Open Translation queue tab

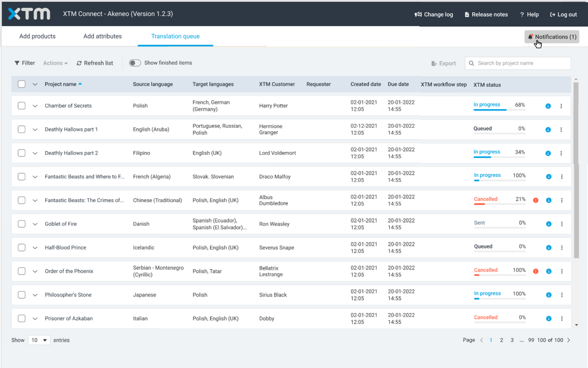175,36
